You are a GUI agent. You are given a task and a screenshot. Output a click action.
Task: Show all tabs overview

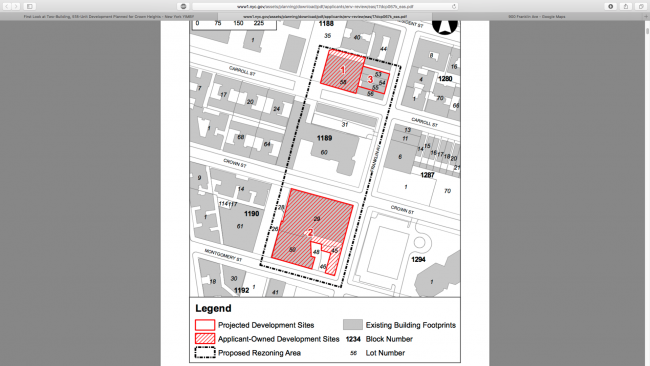pyautogui.click(x=641, y=6)
